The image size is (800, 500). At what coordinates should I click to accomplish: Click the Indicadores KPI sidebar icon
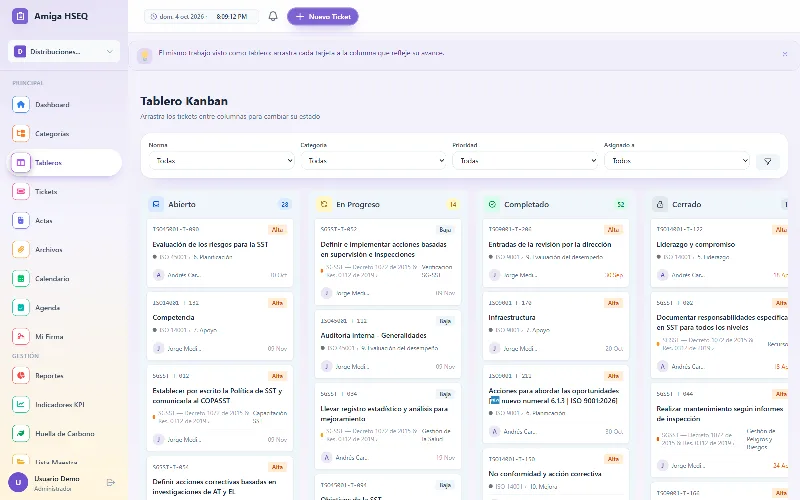21,405
